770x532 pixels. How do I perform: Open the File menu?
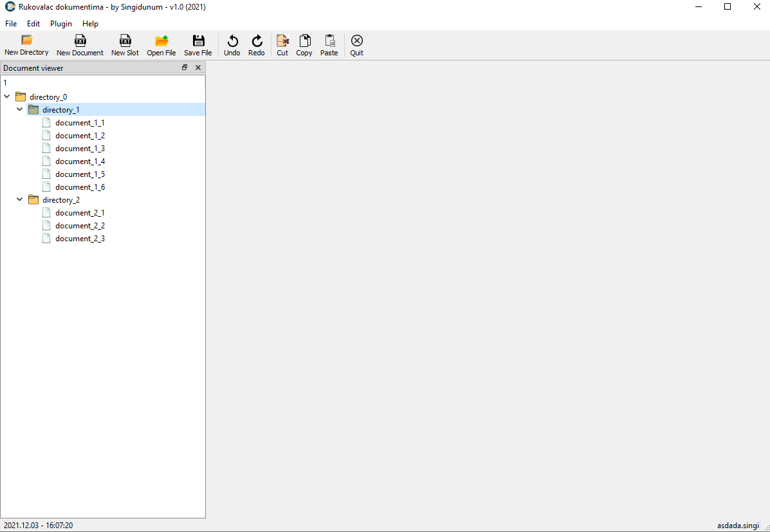point(11,24)
